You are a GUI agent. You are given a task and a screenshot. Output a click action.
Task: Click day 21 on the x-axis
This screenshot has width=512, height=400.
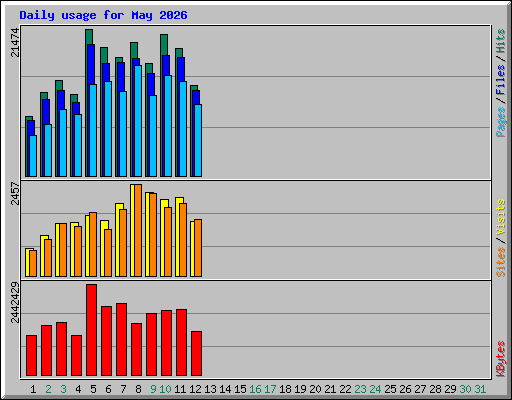click(x=330, y=389)
